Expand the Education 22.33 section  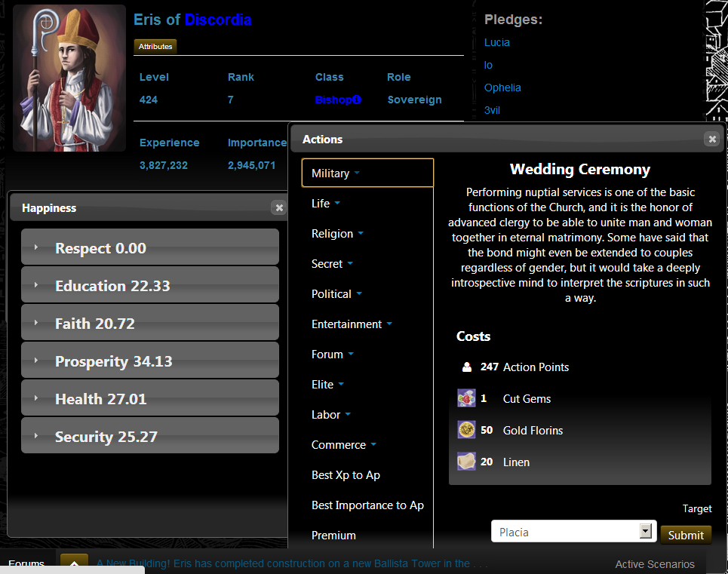pyautogui.click(x=150, y=285)
